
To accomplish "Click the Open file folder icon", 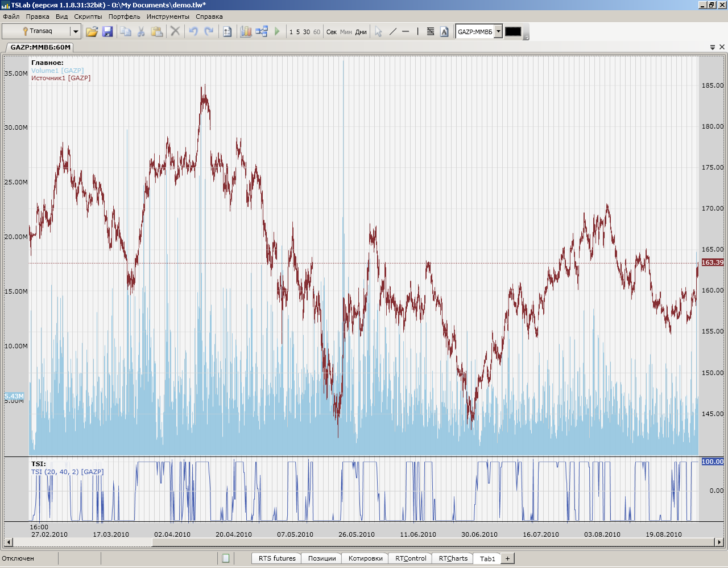I will tap(92, 32).
